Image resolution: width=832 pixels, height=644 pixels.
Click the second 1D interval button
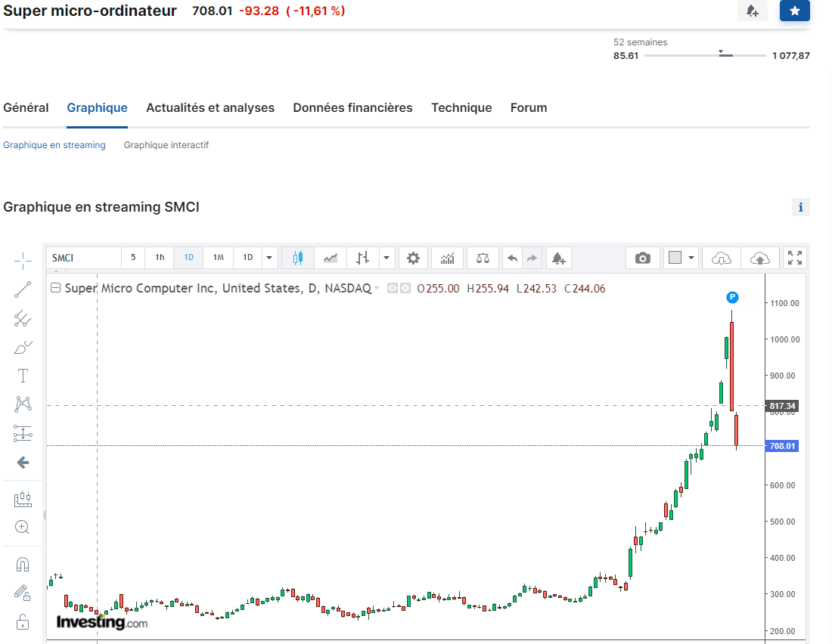(248, 258)
